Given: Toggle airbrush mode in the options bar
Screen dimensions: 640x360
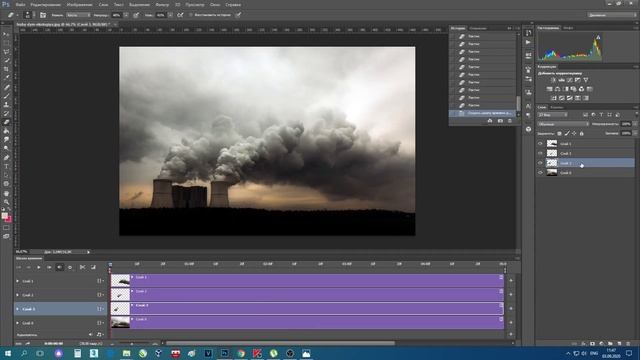Looking at the screenshot, I should pos(180,15).
